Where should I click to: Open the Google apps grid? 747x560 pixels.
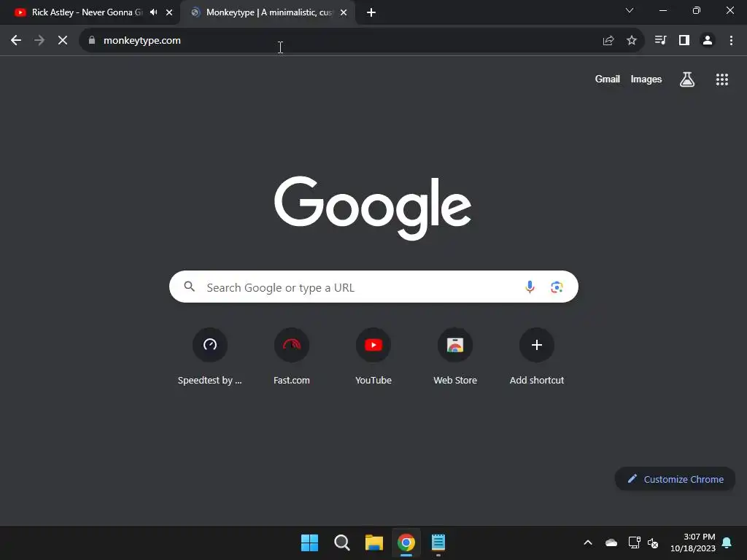click(x=722, y=79)
